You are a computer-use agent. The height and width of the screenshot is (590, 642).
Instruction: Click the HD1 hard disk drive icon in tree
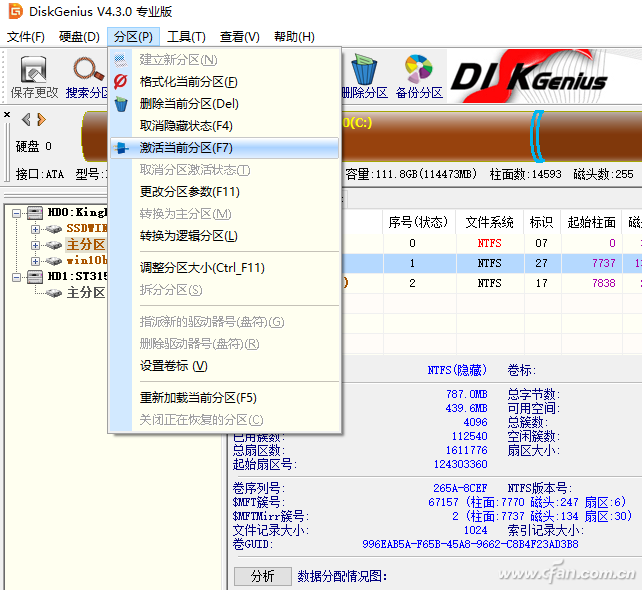click(35, 277)
